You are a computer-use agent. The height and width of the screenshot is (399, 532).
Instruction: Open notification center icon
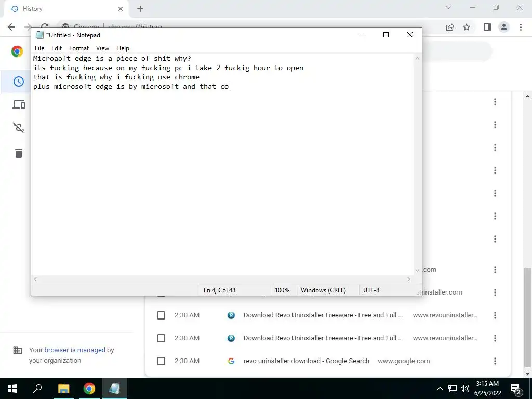click(516, 389)
